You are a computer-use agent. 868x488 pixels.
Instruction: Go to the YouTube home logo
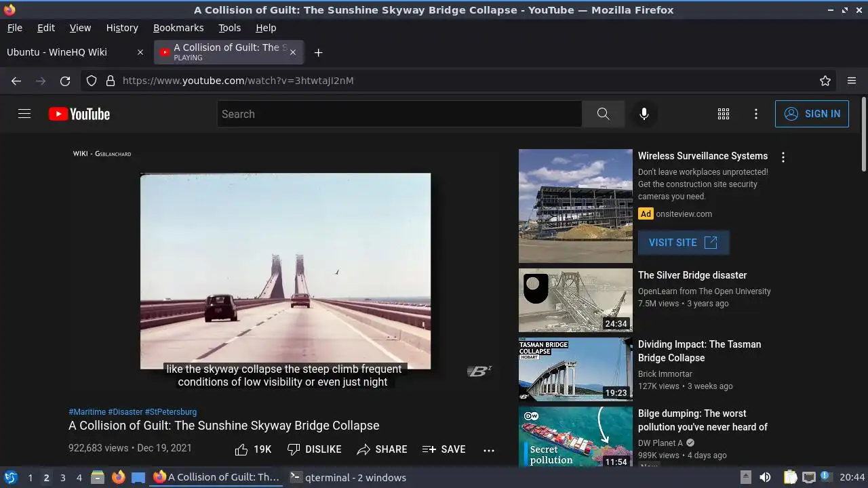click(x=79, y=114)
